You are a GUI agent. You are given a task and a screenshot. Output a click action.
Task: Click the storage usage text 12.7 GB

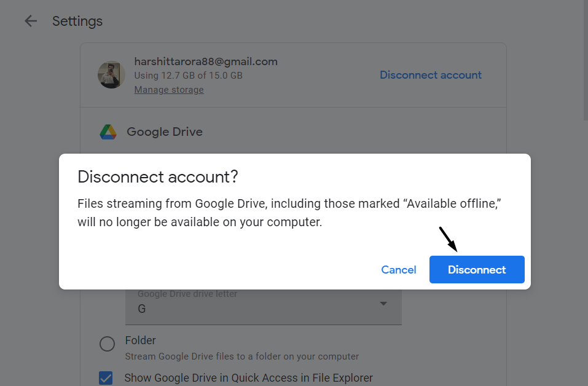[188, 76]
